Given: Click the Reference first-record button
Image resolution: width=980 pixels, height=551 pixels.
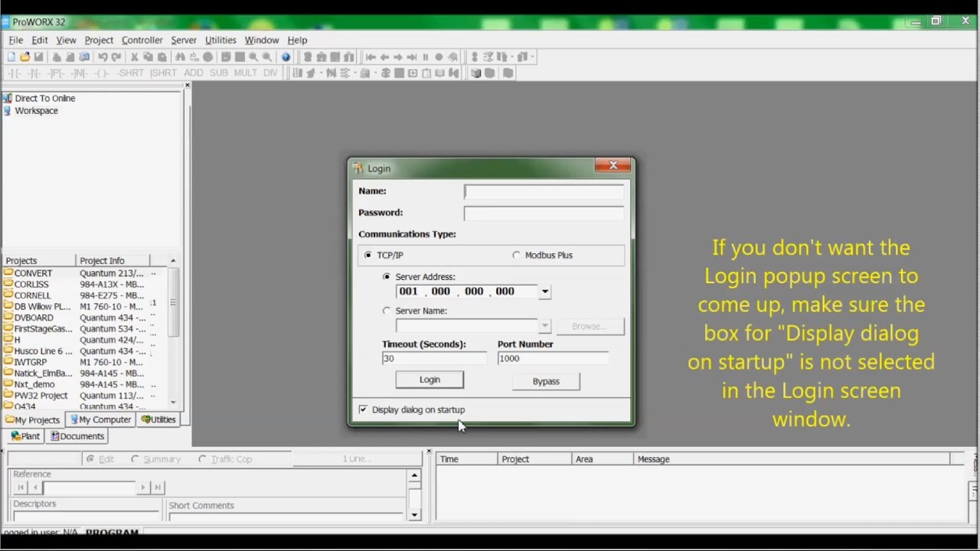Looking at the screenshot, I should click(21, 487).
